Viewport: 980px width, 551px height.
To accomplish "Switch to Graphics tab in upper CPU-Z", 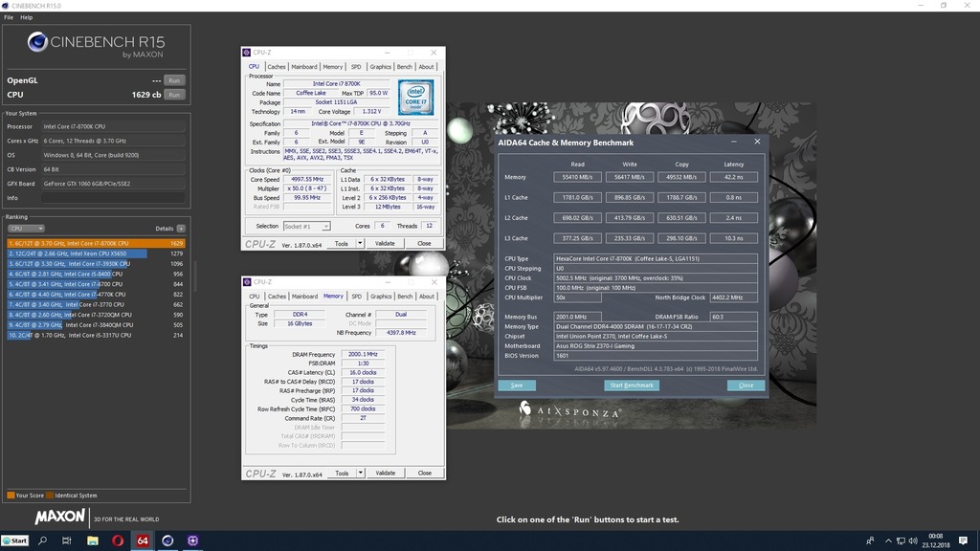I will (380, 67).
